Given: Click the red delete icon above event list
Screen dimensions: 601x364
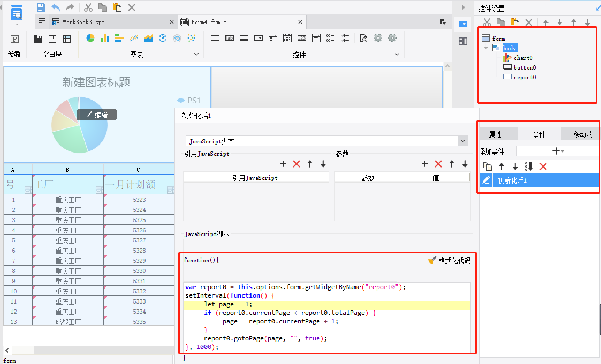Looking at the screenshot, I should point(543,166).
